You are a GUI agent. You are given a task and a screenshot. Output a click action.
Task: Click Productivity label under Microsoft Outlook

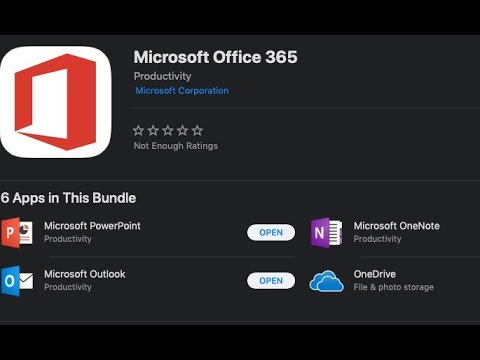(68, 287)
